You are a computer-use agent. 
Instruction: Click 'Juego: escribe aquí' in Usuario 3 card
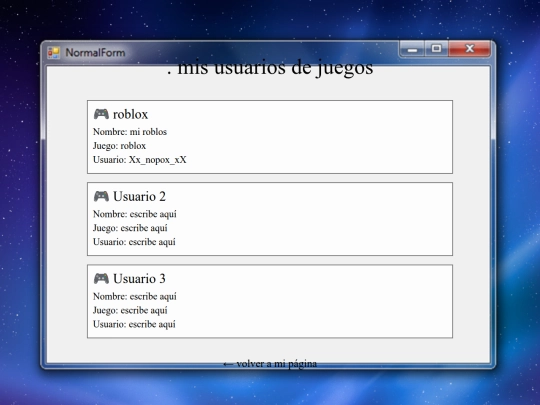pos(130,310)
